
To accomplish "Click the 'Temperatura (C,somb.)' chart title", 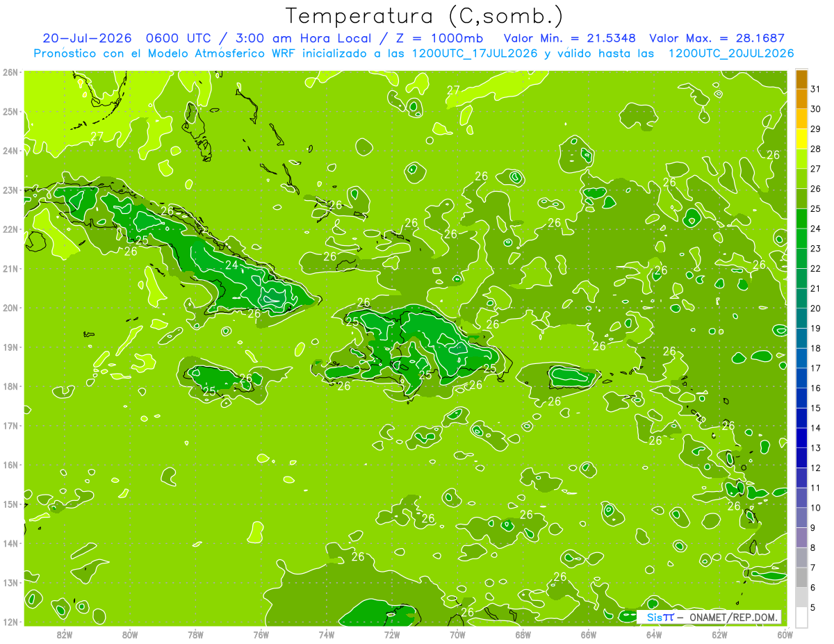I will [425, 16].
